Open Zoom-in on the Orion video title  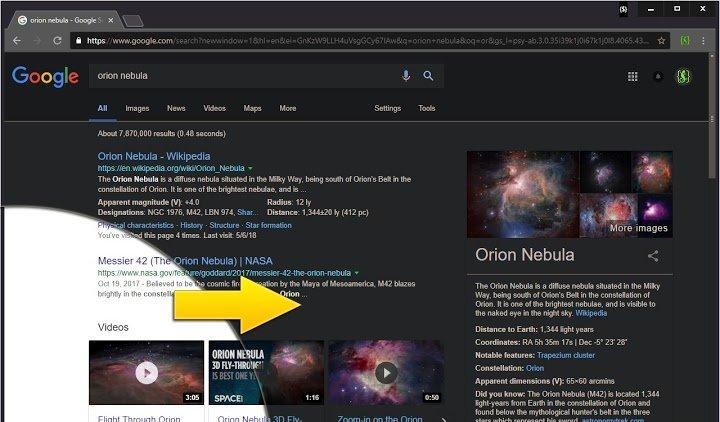[379, 418]
